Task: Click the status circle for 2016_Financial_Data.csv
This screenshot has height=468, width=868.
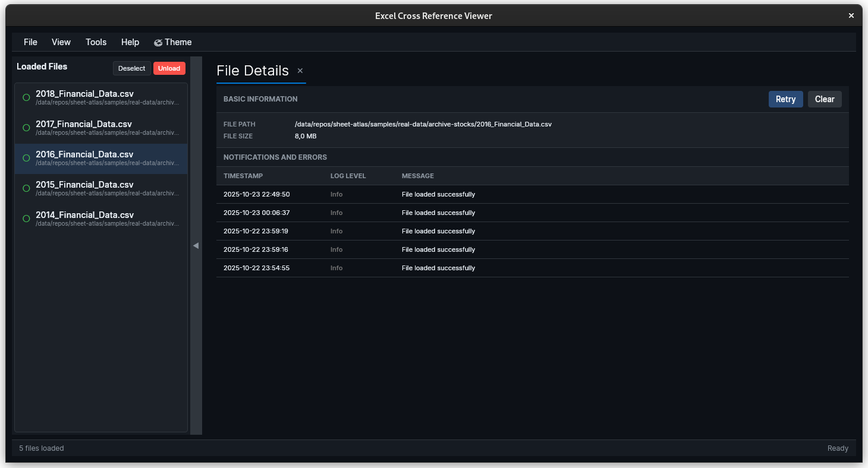Action: coord(26,158)
